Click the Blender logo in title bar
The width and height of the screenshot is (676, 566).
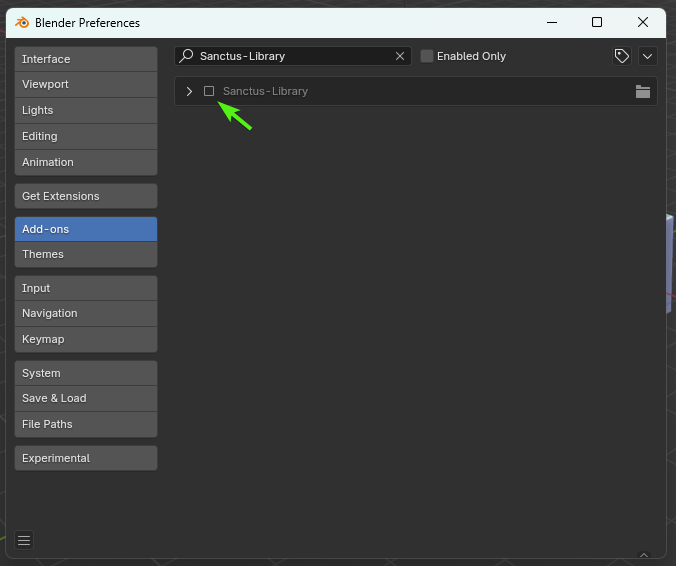pyautogui.click(x=22, y=22)
